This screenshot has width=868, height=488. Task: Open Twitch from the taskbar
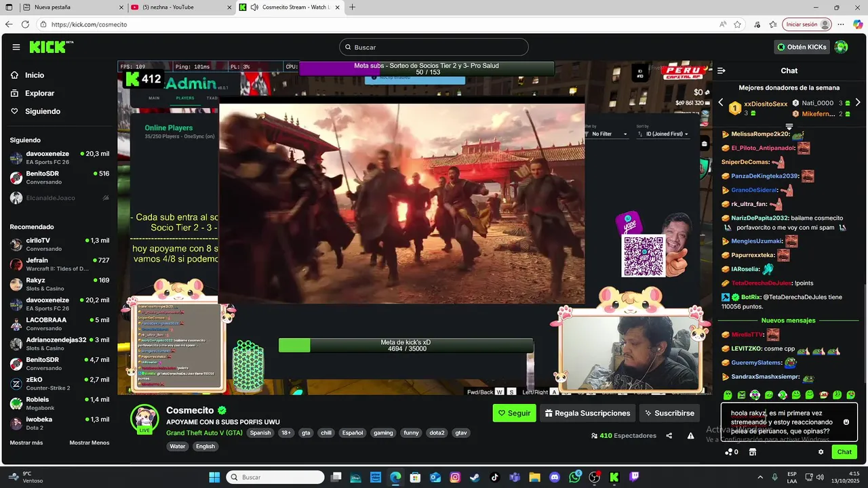(x=635, y=477)
